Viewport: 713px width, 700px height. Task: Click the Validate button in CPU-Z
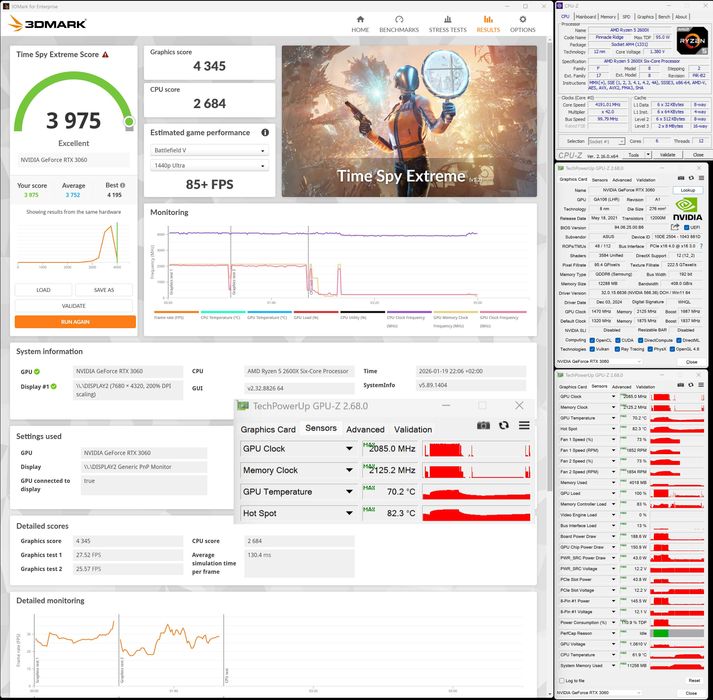tap(668, 155)
